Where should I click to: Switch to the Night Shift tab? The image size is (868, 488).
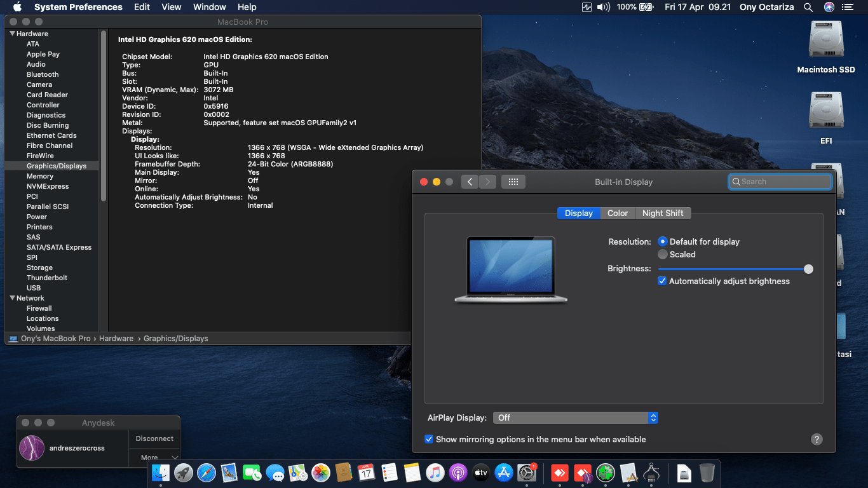point(663,213)
